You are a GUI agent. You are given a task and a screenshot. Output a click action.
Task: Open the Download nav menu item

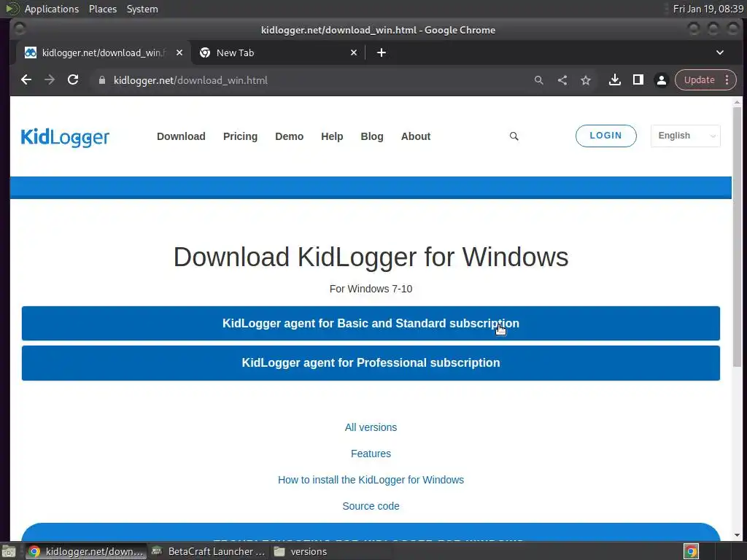[181, 136]
